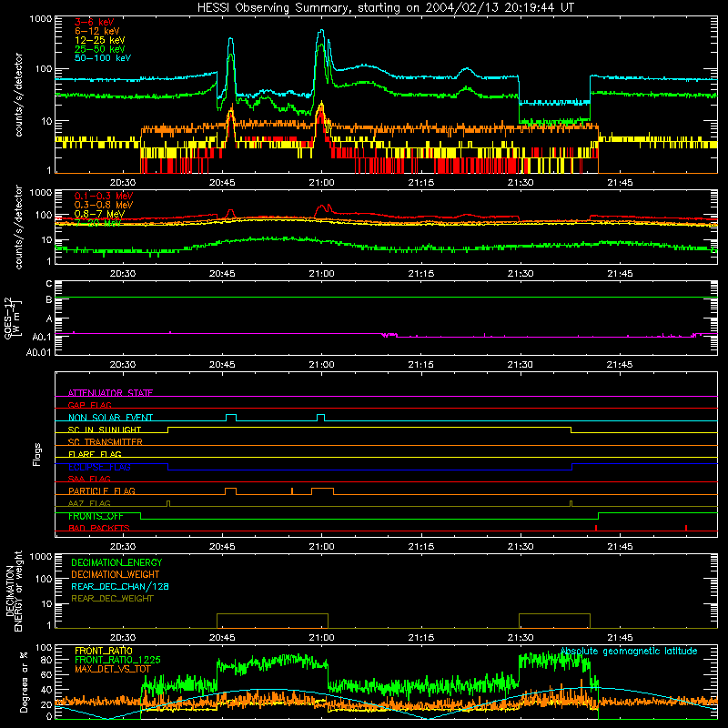The width and height of the screenshot is (728, 728).
Task: Select the SC_TRANSMITTER flag label
Action: (106, 441)
